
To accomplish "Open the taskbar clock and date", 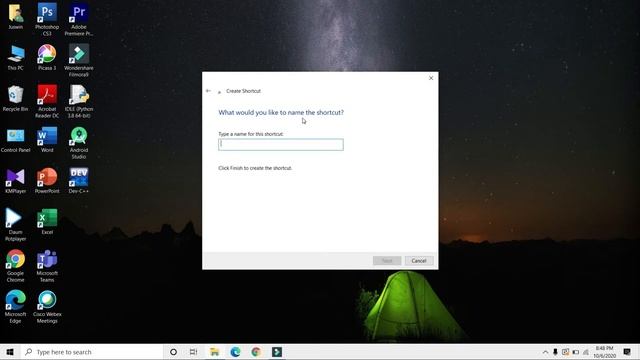I will (604, 352).
